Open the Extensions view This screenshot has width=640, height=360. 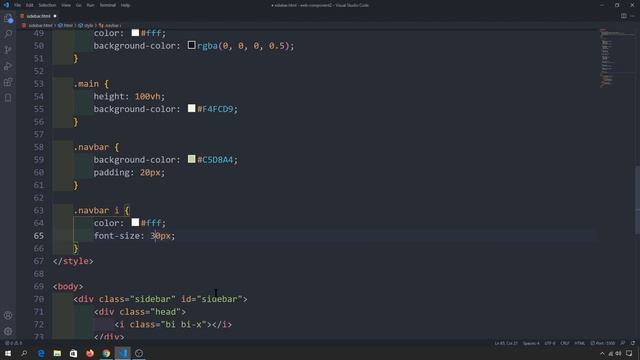click(x=8, y=82)
